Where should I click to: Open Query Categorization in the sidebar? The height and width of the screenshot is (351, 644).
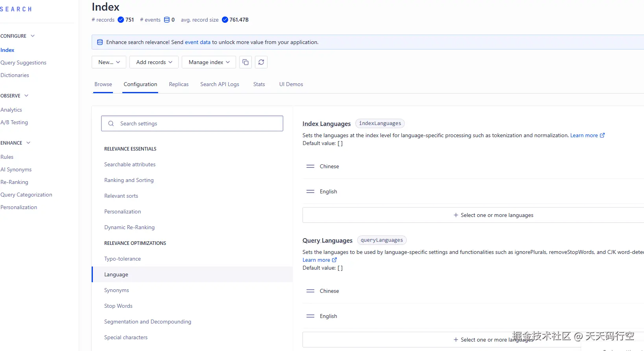(26, 195)
